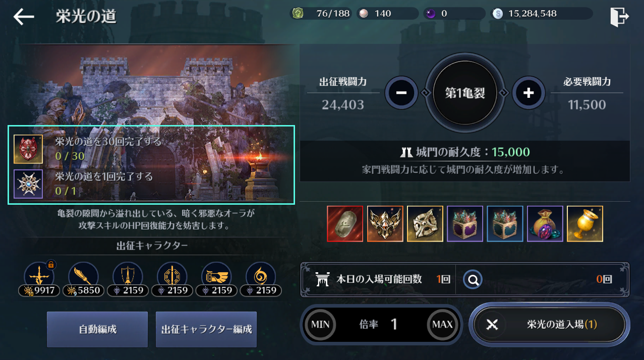View the golden helmet crest reward

click(385, 223)
